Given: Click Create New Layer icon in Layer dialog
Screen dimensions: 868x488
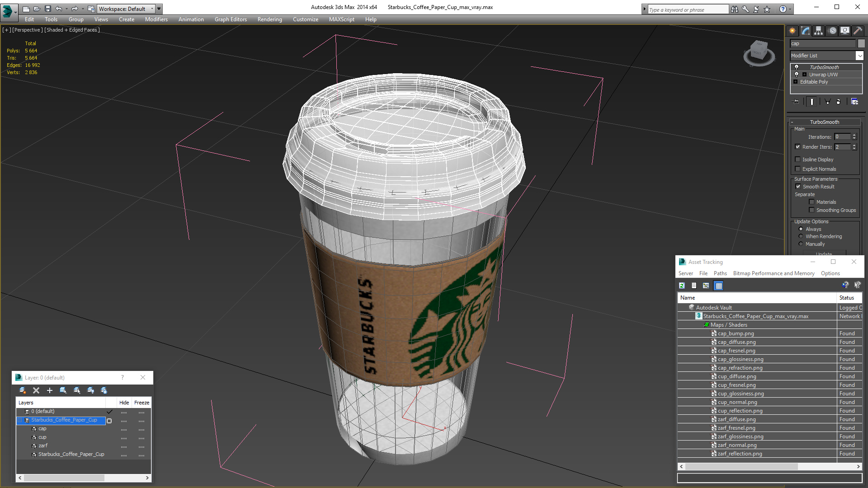Looking at the screenshot, I should point(23,390).
